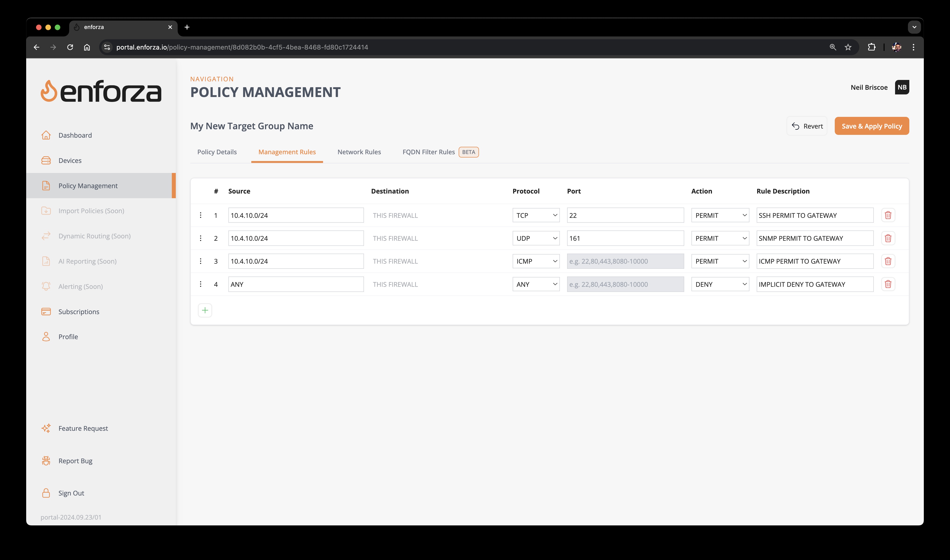
Task: Click delete icon for rule 3
Action: click(888, 261)
